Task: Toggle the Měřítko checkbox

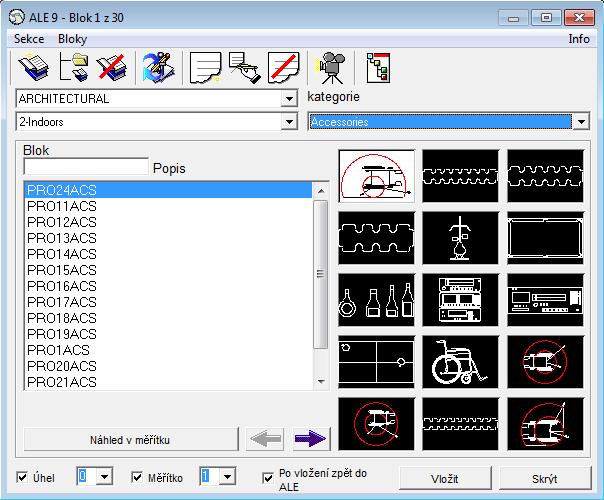Action: (137, 478)
